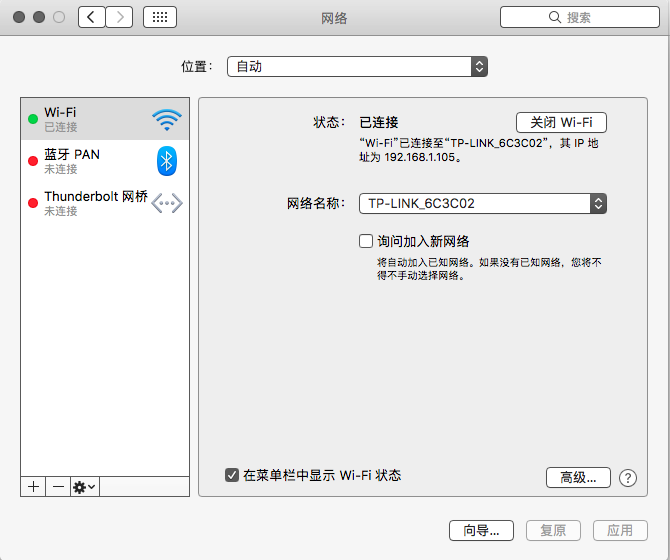Enable 询问加入新网络 checkbox
This screenshot has width=670, height=560.
[x=366, y=241]
